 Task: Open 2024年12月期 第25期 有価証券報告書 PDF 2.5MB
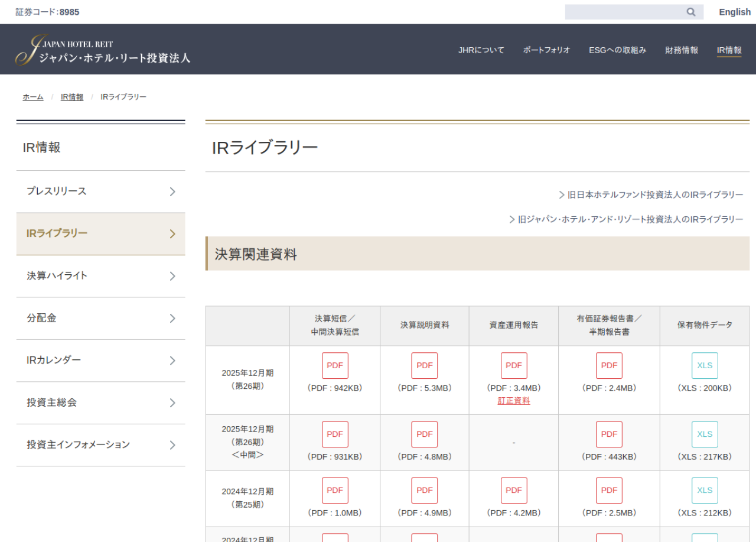click(x=609, y=490)
